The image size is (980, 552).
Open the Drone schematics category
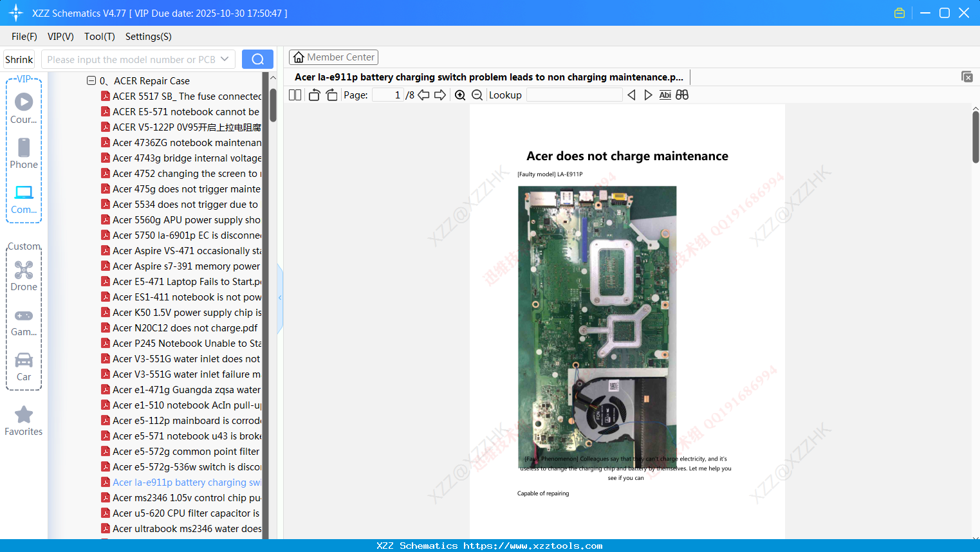pyautogui.click(x=24, y=275)
